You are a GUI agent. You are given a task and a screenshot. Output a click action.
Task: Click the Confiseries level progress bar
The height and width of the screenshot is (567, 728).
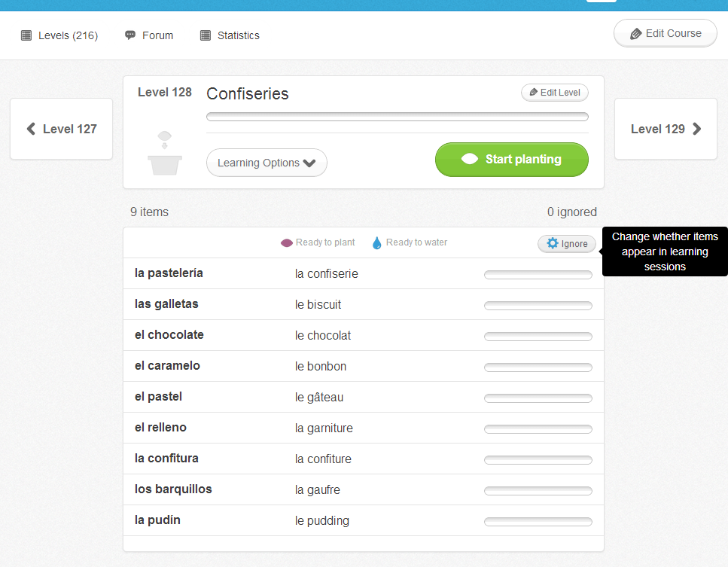[397, 117]
